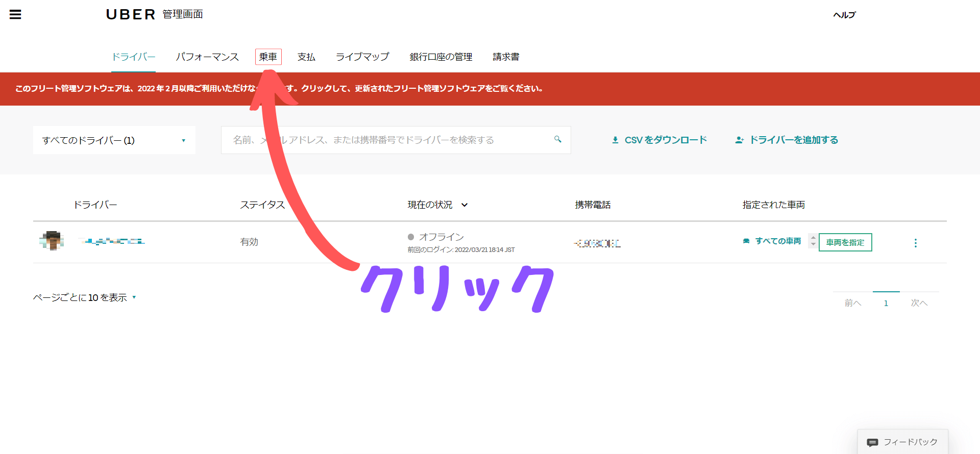Go to next page 次へ
Screen dimensions: 980x454
919,303
